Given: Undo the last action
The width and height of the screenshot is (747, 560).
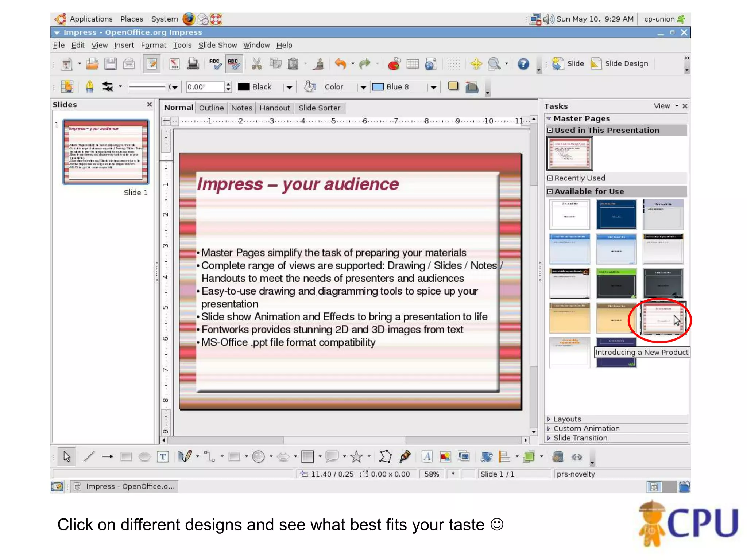Looking at the screenshot, I should click(x=340, y=64).
